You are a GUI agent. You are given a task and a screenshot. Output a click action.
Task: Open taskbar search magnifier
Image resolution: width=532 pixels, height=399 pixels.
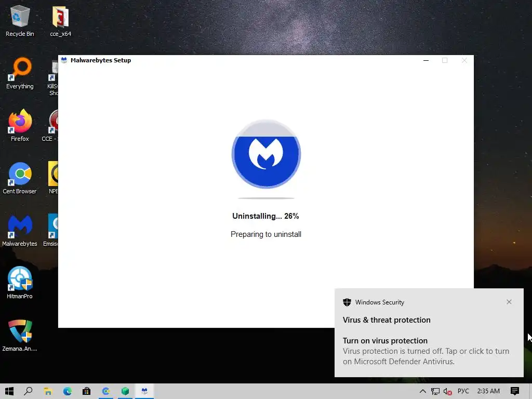click(29, 391)
